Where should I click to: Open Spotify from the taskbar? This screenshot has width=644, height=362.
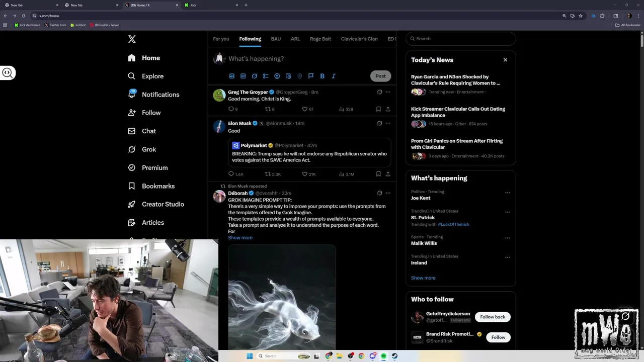[x=383, y=356]
